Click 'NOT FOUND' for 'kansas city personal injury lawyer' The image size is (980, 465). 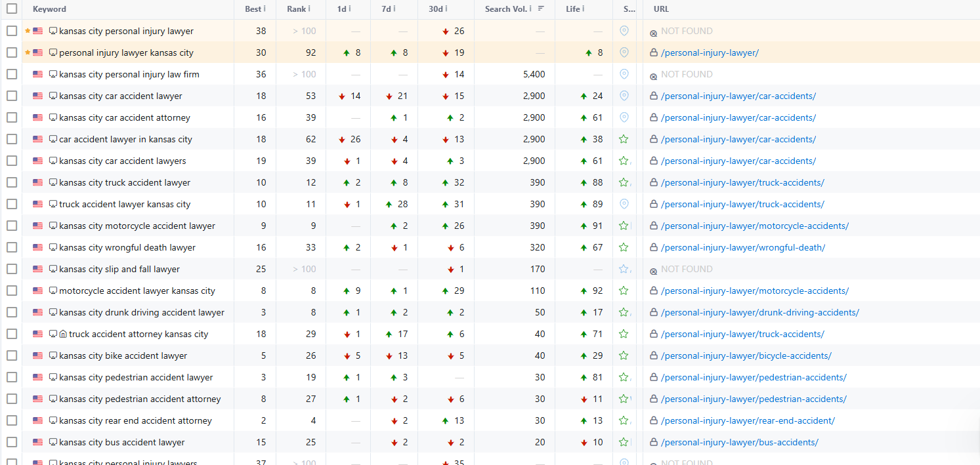[687, 31]
